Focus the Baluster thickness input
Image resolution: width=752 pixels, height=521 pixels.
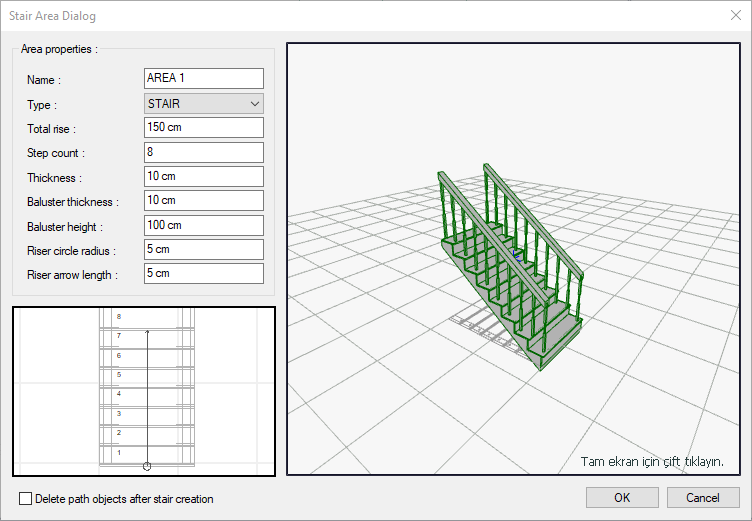[x=204, y=201]
